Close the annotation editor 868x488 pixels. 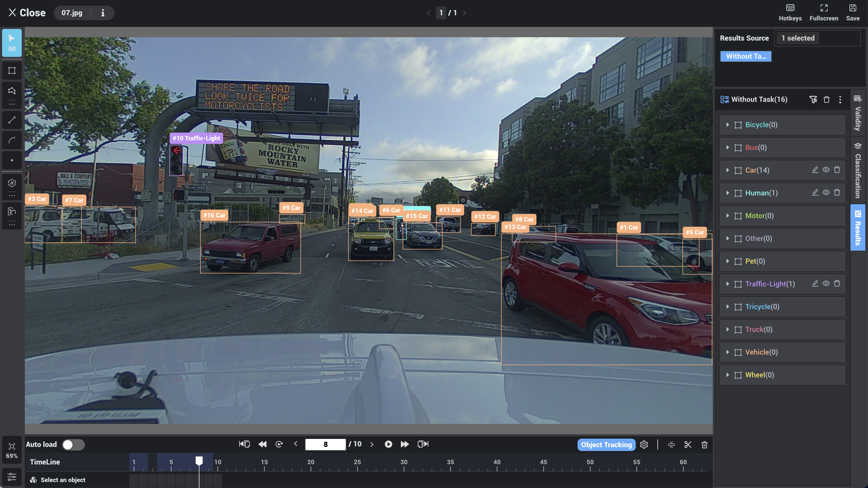click(27, 13)
